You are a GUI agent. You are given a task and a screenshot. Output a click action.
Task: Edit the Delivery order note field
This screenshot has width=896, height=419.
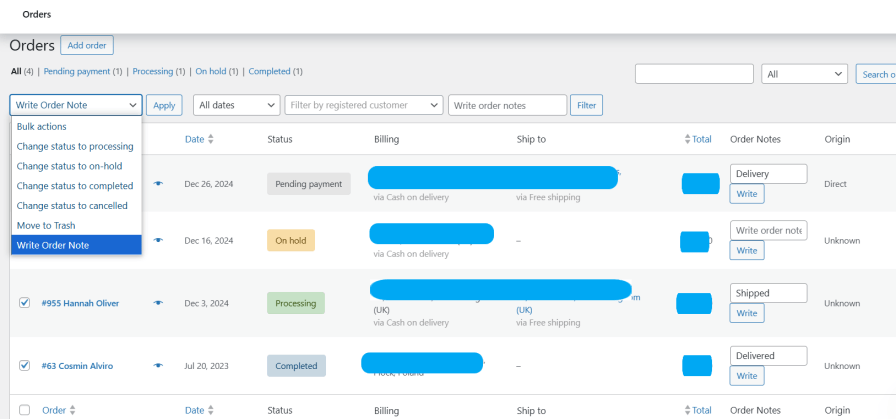point(769,174)
